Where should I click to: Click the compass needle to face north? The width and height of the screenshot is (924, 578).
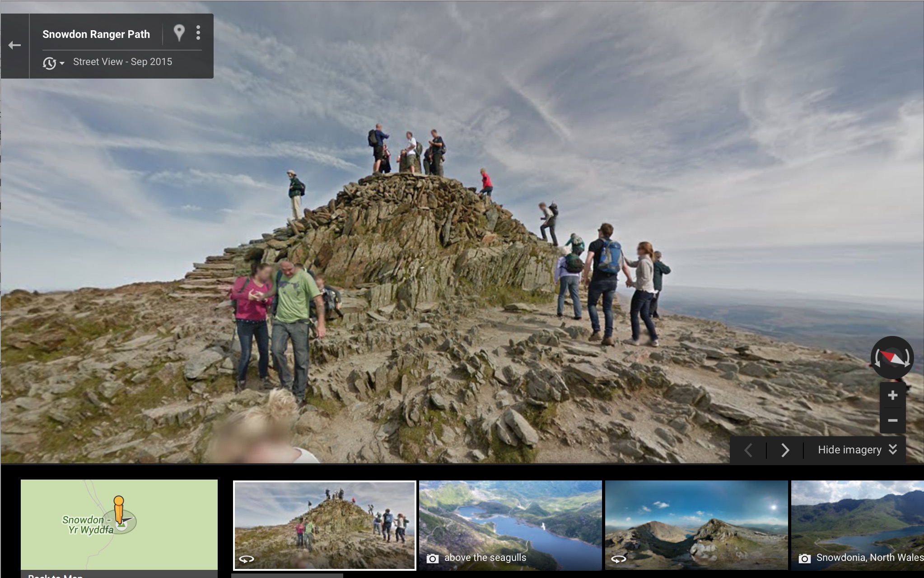tap(892, 358)
